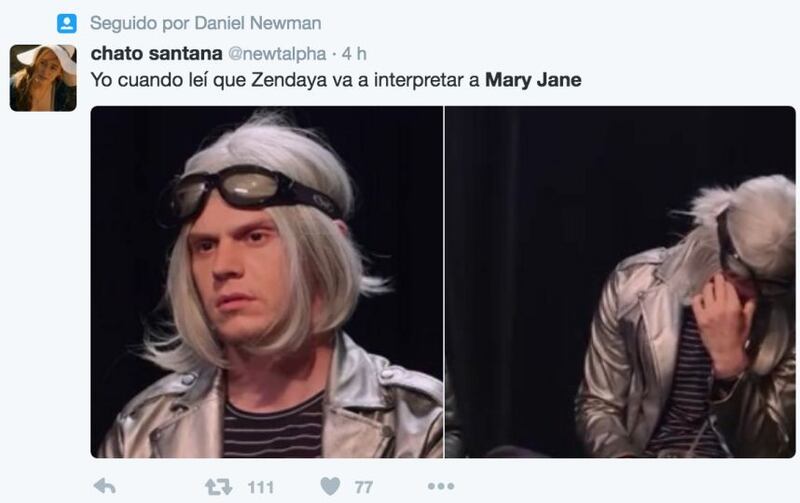This screenshot has width=800, height=503.
Task: Click the retweet count 111
Action: point(261,488)
